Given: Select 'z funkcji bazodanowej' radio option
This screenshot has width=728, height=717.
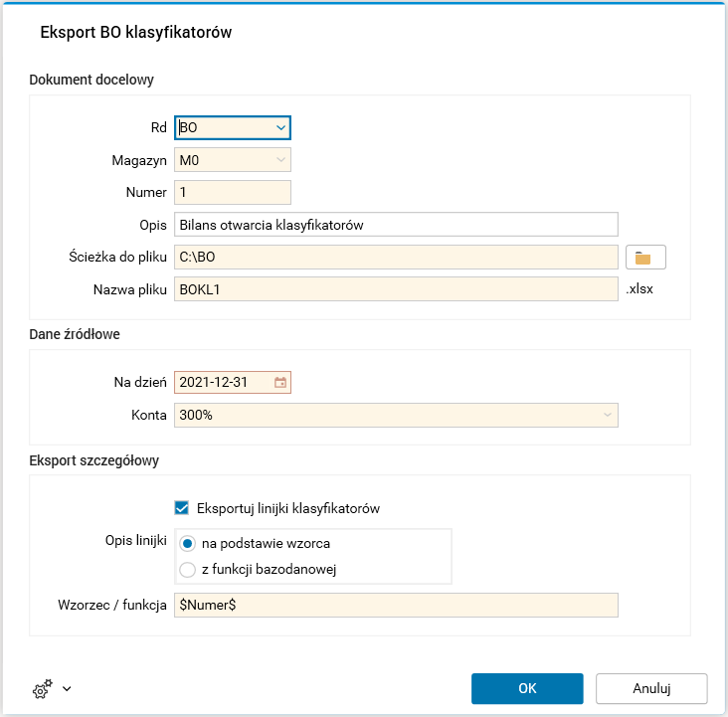Looking at the screenshot, I should [187, 570].
